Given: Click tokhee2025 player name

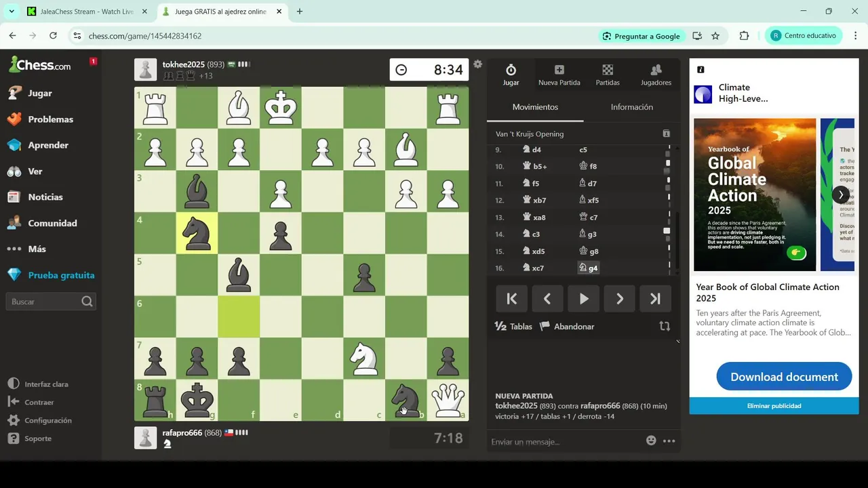Looking at the screenshot, I should click(x=183, y=64).
